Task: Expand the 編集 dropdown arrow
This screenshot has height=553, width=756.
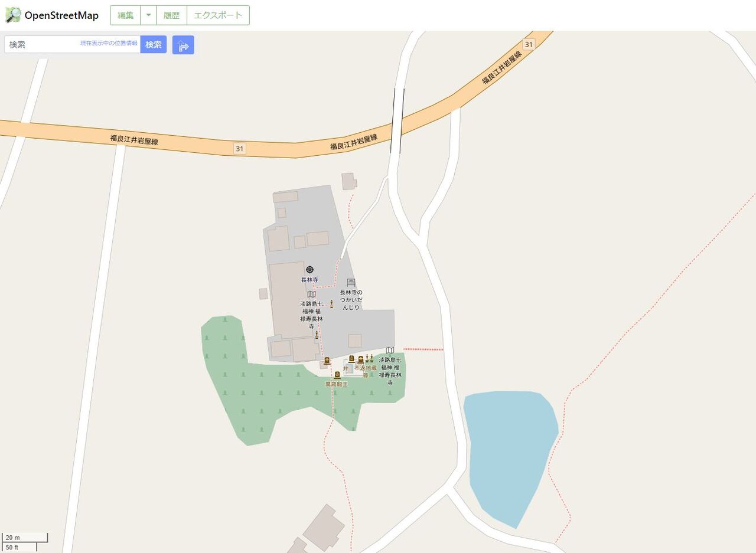Action: coord(149,15)
